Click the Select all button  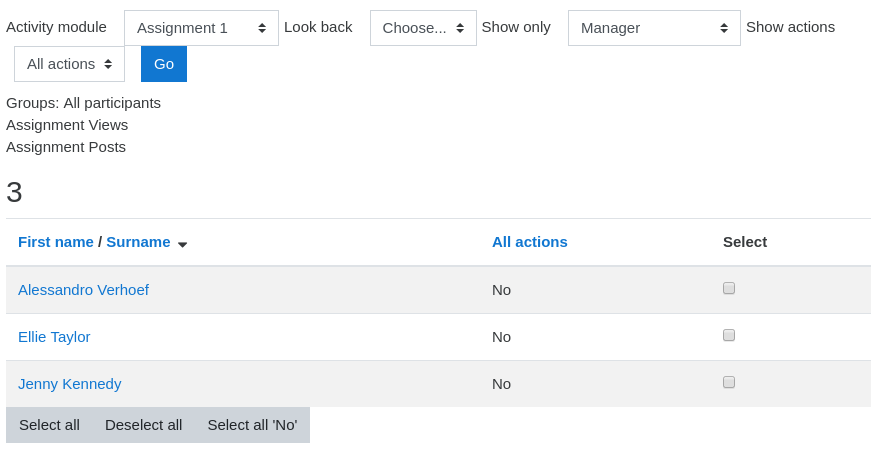tap(49, 425)
